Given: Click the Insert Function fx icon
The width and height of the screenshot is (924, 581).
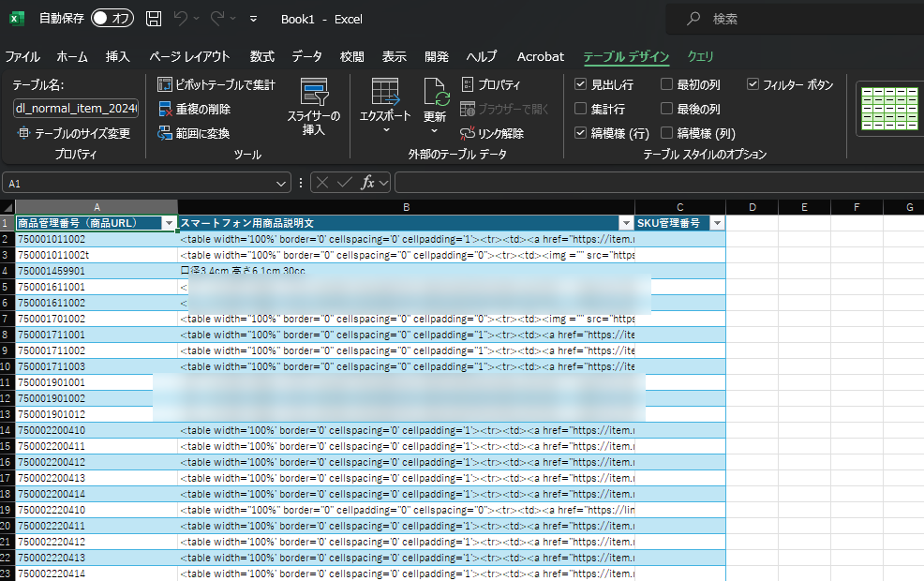Looking at the screenshot, I should [367, 183].
